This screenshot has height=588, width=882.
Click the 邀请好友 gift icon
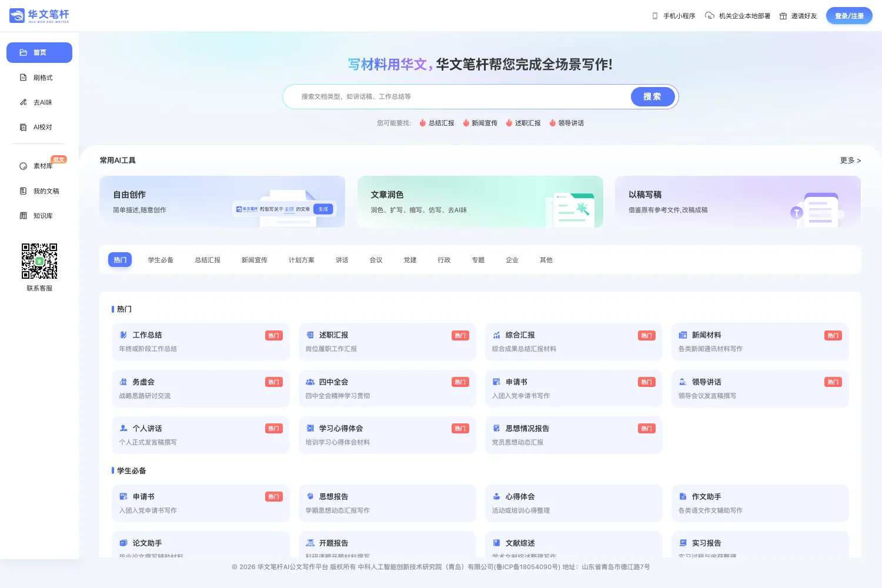pyautogui.click(x=783, y=16)
